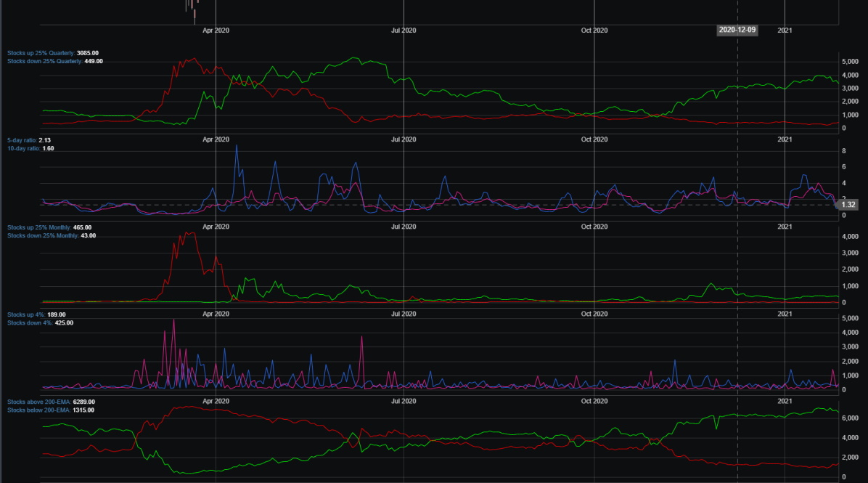868x483 pixels.
Task: Click the 465.00 monthly up value
Action: [82, 227]
